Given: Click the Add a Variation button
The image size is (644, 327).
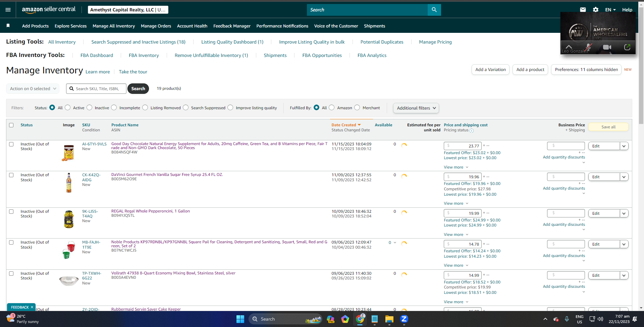Looking at the screenshot, I should (x=490, y=70).
